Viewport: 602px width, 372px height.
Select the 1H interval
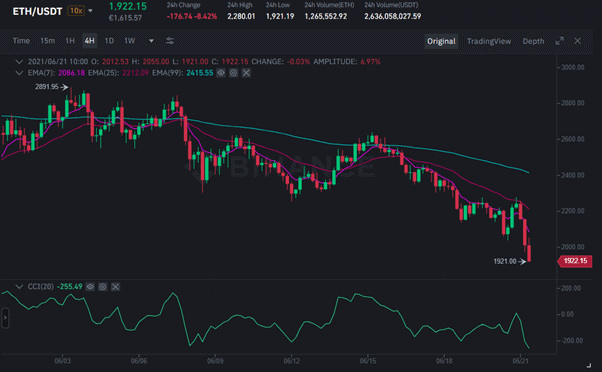coord(69,41)
